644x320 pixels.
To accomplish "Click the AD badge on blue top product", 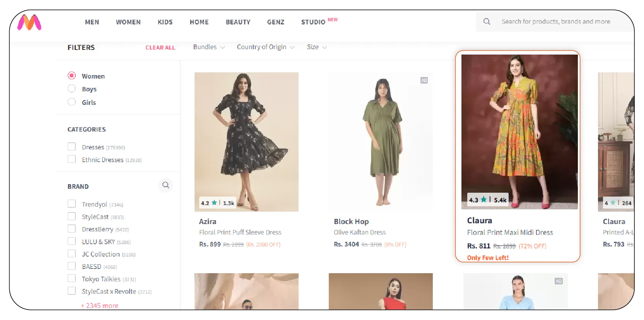I will pyautogui.click(x=559, y=281).
